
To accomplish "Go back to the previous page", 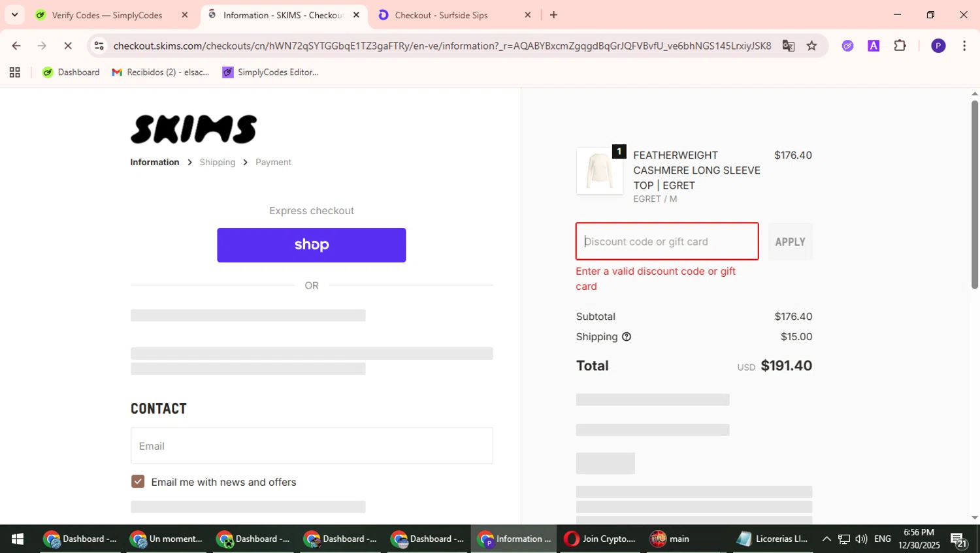I will point(16,46).
